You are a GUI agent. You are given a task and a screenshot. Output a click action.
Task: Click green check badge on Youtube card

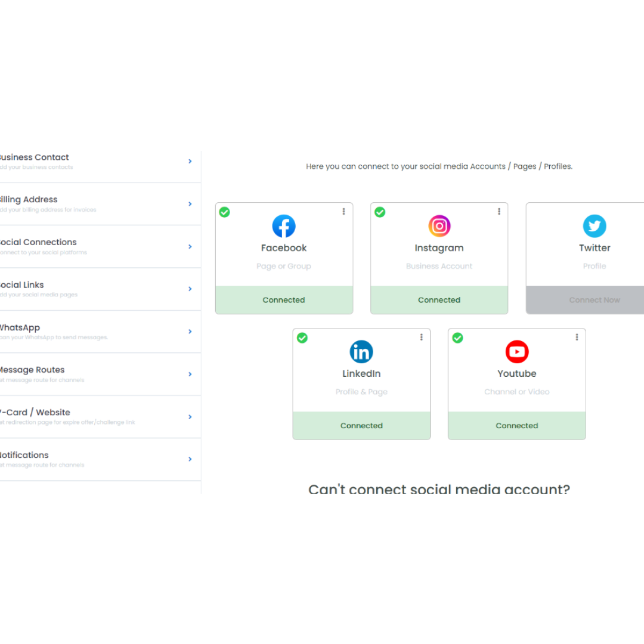pos(457,338)
